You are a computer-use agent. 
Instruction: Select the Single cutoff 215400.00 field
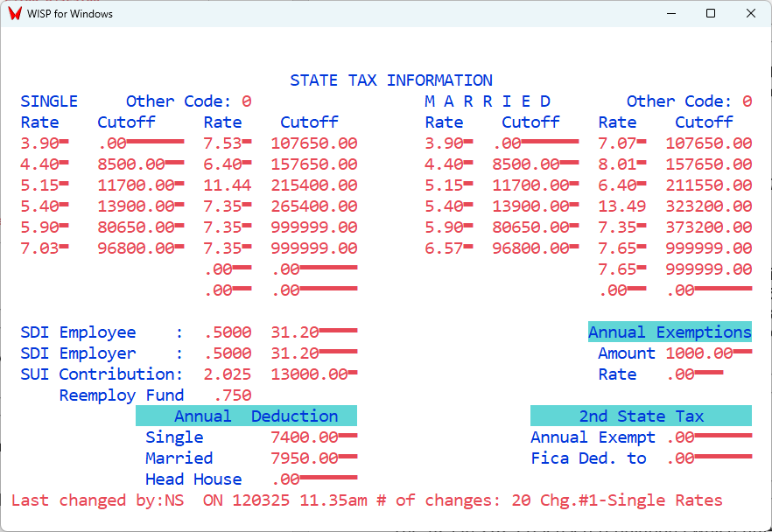pyautogui.click(x=314, y=185)
